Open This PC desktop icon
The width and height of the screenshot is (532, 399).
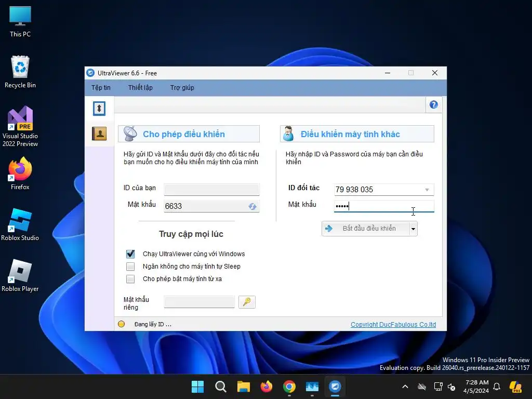coord(20,22)
